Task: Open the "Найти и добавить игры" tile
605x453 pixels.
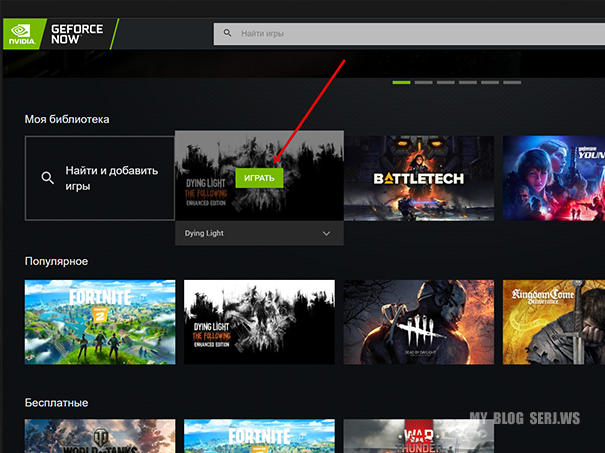Action: (x=100, y=178)
